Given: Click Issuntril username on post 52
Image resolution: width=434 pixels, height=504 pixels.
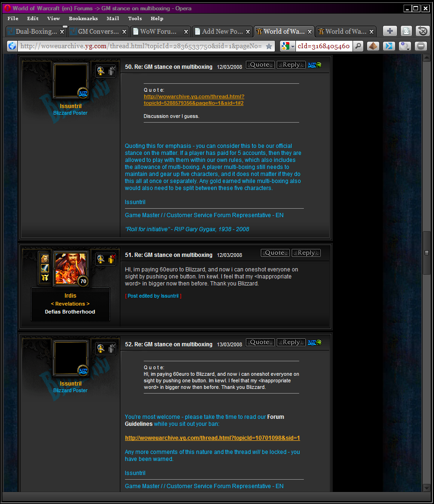Looking at the screenshot, I should (70, 383).
